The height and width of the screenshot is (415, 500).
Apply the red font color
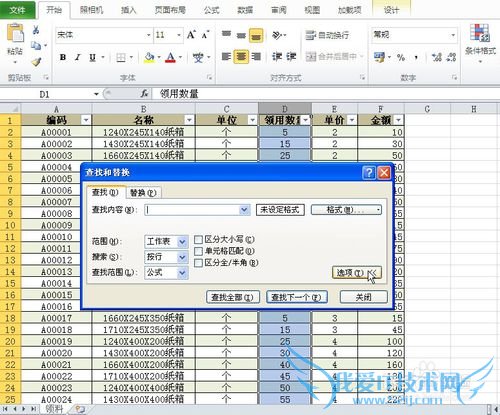point(170,58)
